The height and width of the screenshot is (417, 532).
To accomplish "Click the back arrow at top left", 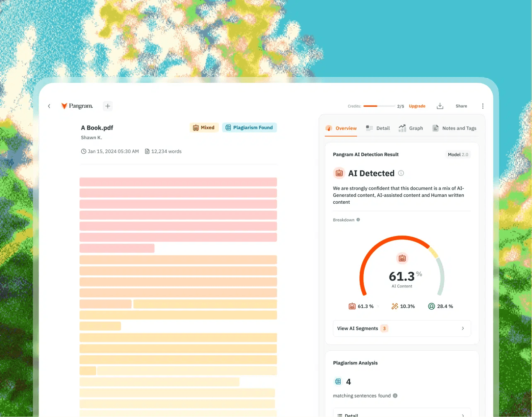I will click(49, 106).
